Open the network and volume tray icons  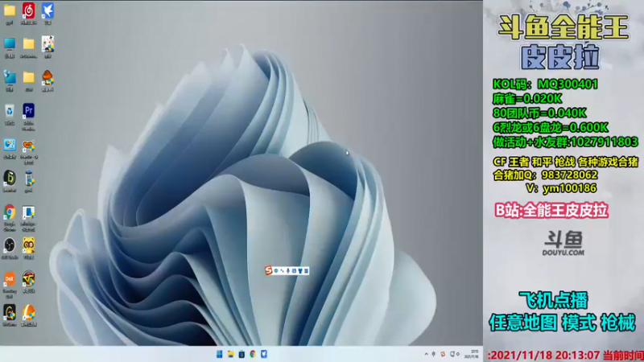pos(455,354)
